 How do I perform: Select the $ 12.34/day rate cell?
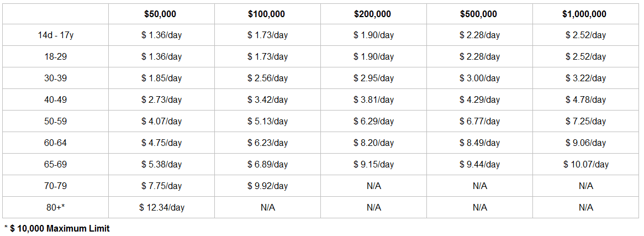coord(161,208)
